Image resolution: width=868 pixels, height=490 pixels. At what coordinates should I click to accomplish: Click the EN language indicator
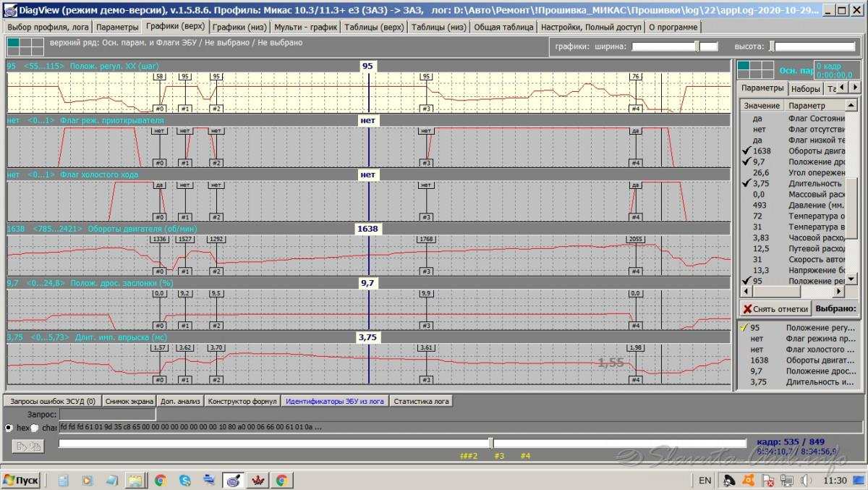coord(704,480)
